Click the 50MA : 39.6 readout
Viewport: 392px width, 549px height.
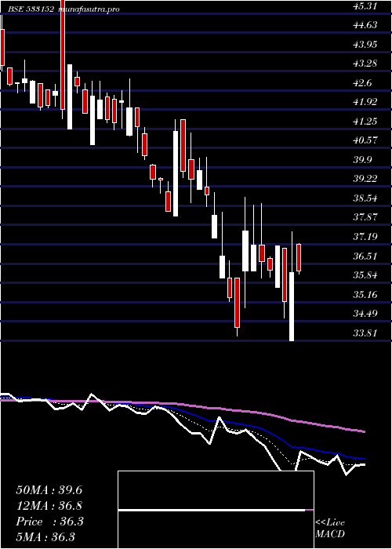(49, 490)
